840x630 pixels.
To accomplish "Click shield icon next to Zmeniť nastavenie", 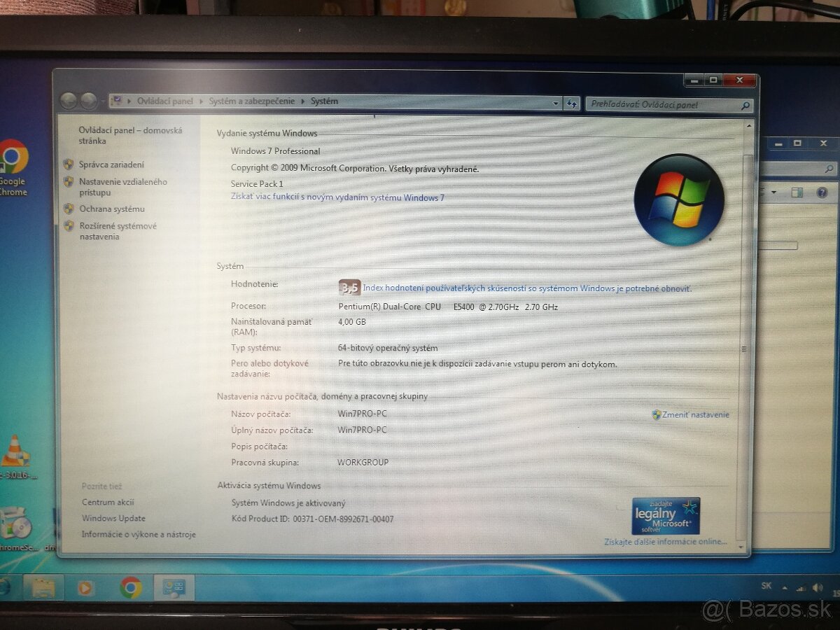I will (x=656, y=414).
